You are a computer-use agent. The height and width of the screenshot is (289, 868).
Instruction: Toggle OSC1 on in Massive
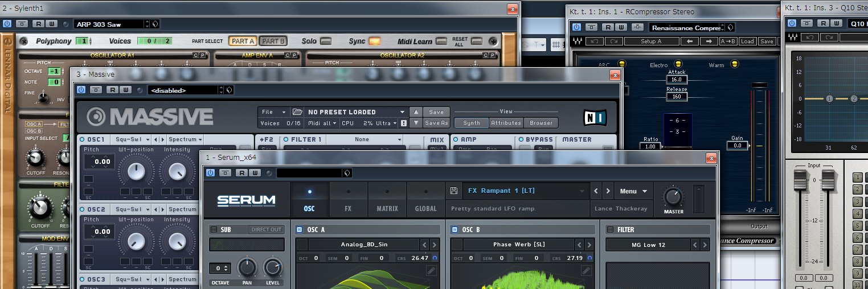[x=82, y=139]
